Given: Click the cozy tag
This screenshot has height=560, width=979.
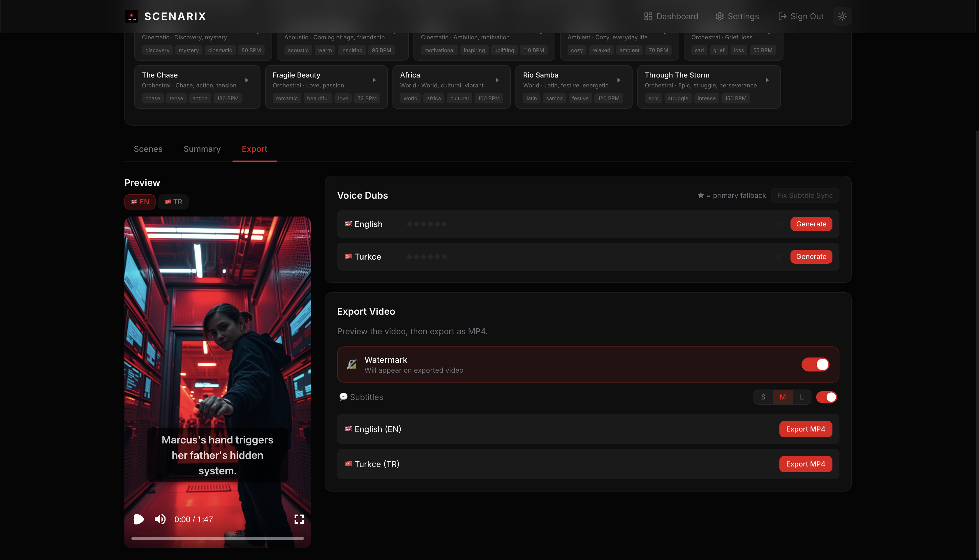Looking at the screenshot, I should click(577, 50).
